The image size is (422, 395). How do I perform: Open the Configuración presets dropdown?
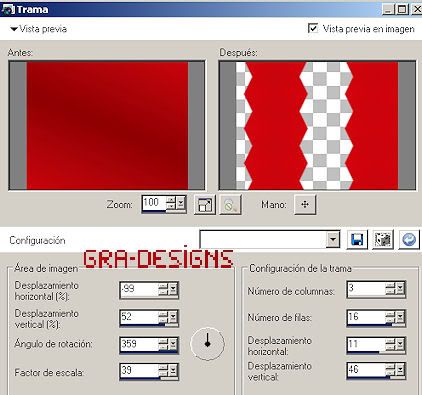click(x=332, y=239)
